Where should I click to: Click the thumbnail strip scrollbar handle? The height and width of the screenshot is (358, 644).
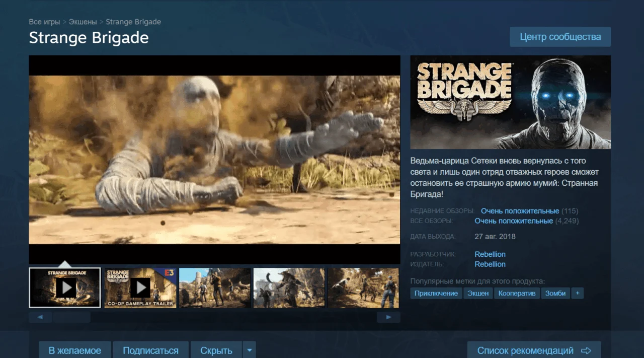pos(72,317)
